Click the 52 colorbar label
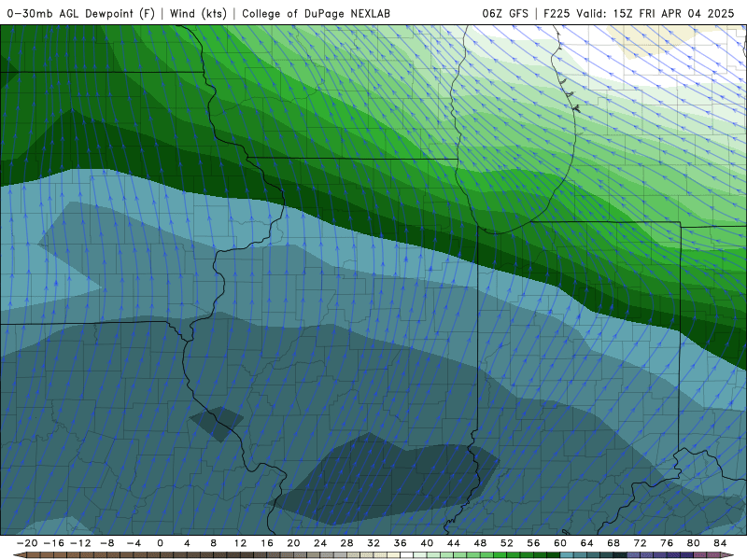 (x=507, y=543)
